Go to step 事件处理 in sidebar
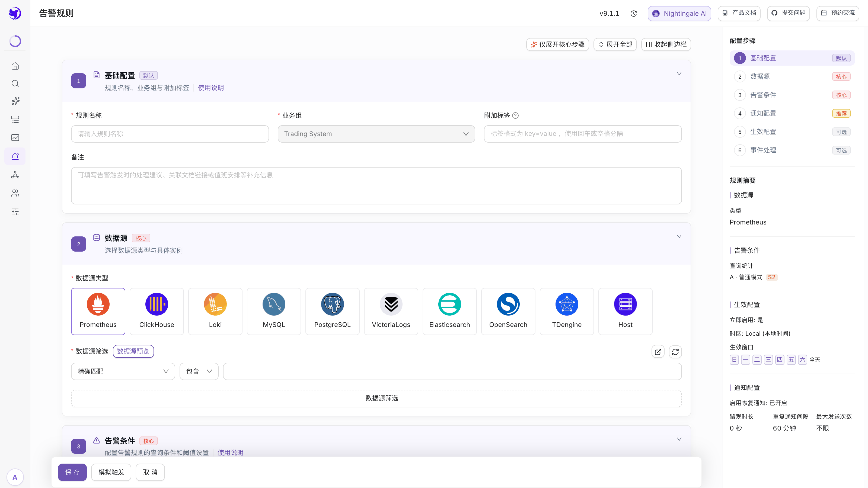Image resolution: width=868 pixels, height=488 pixels. click(x=792, y=150)
